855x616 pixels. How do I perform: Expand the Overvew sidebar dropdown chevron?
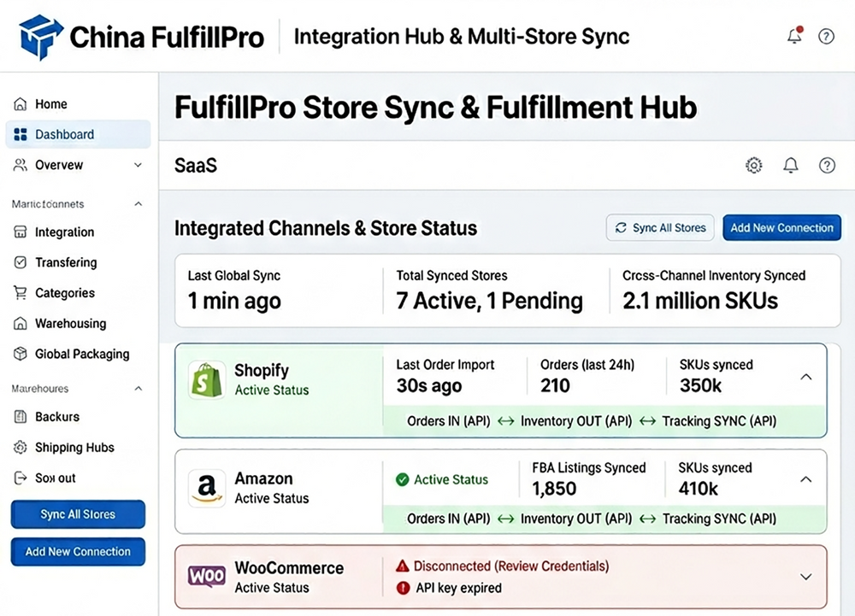tap(138, 165)
